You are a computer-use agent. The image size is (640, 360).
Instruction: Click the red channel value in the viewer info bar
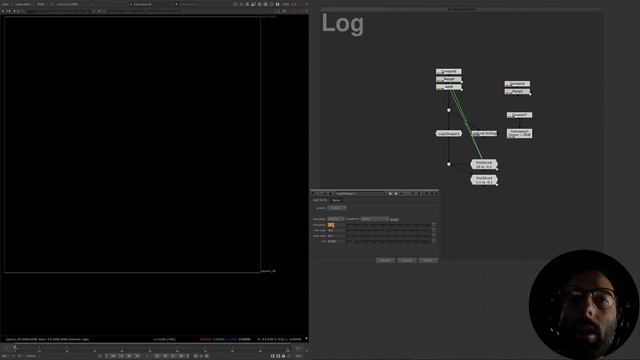point(206,339)
